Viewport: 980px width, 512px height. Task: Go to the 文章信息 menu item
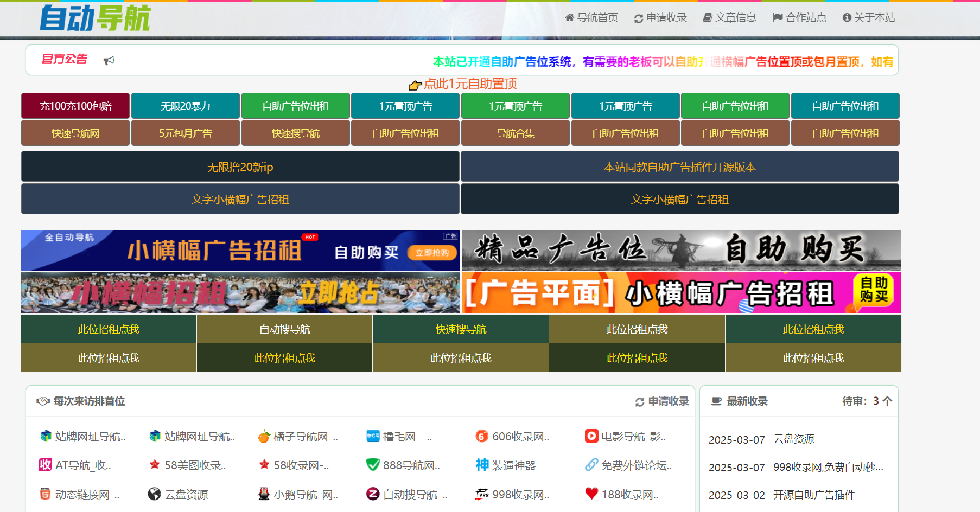coord(729,17)
